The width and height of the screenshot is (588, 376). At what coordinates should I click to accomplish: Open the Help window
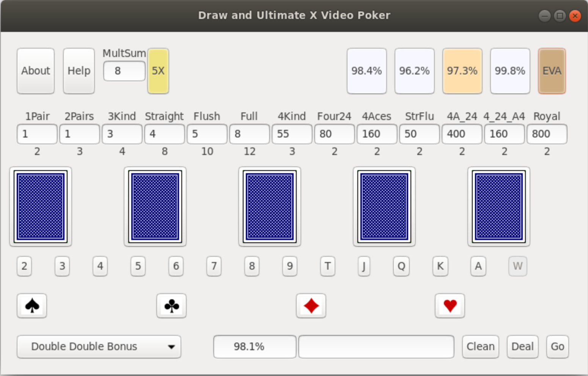79,71
